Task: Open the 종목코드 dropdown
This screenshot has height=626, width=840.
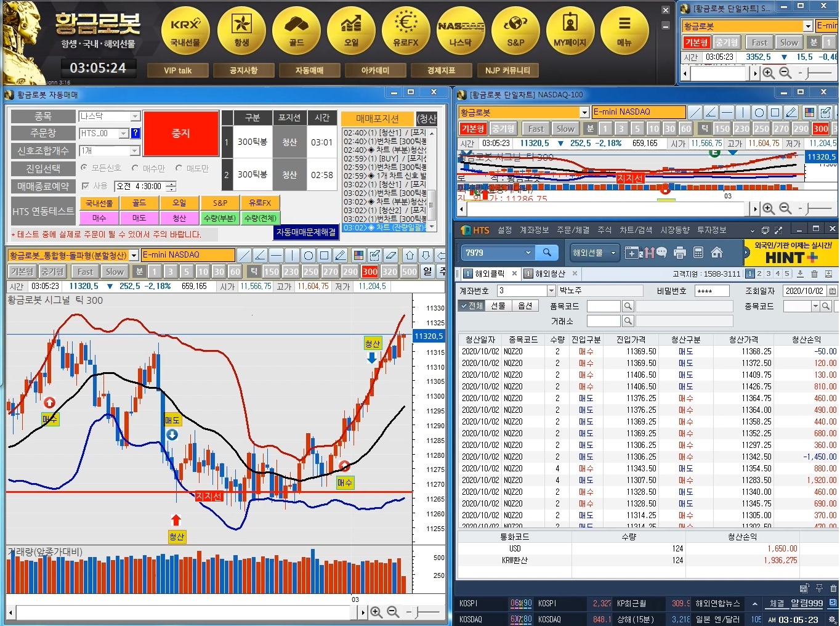Action: (x=816, y=306)
